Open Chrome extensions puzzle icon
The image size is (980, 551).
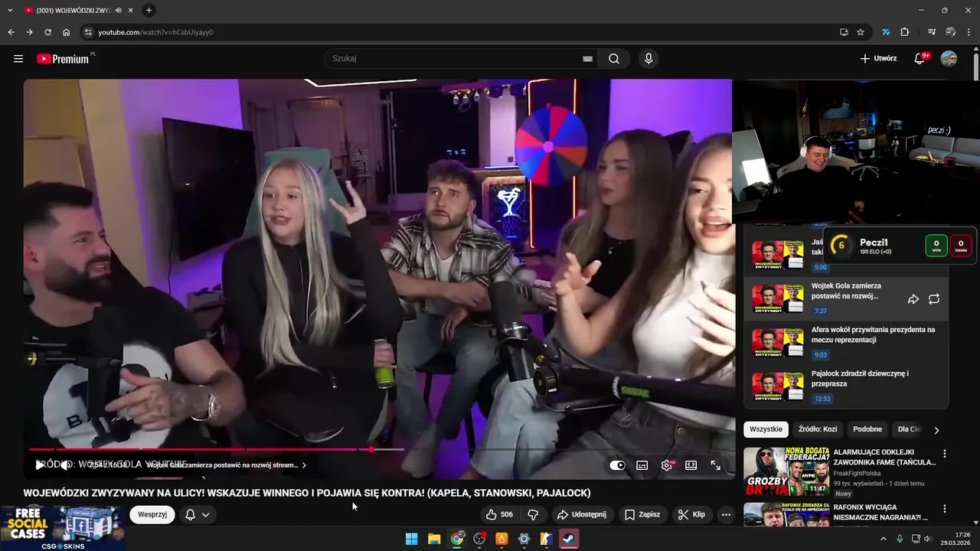(x=904, y=32)
